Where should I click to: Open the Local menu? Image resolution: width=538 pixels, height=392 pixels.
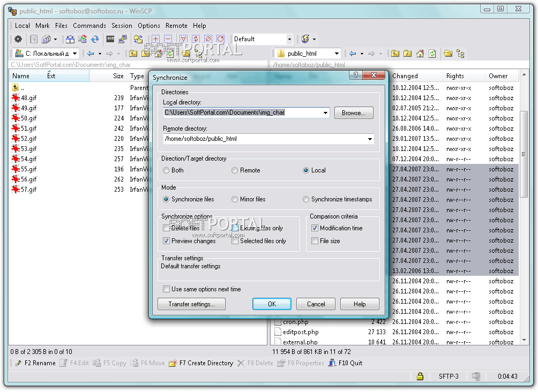point(23,26)
